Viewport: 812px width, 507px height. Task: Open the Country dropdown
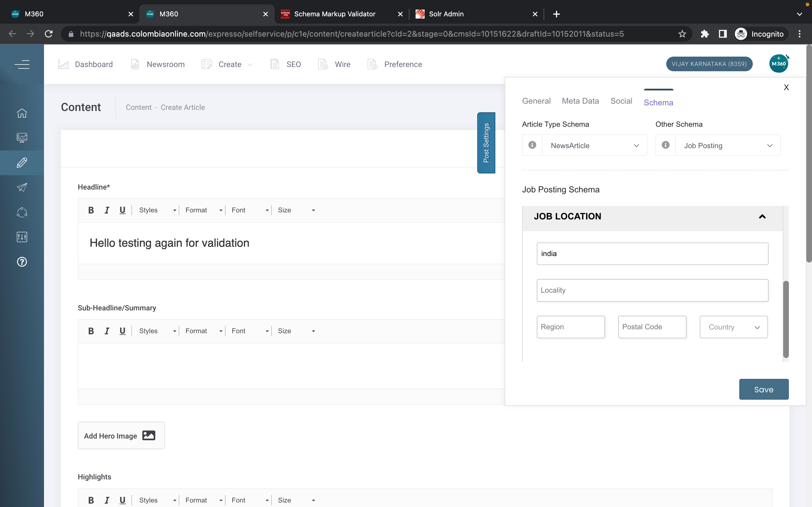point(734,327)
